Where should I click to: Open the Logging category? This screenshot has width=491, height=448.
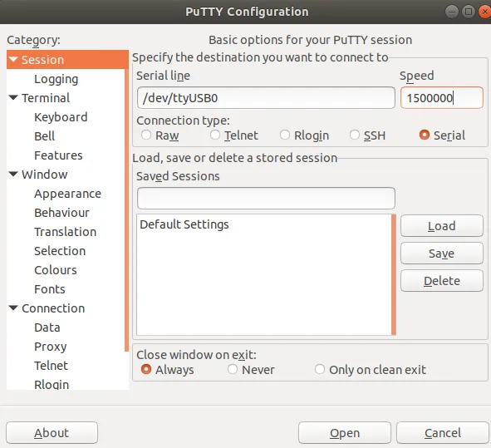point(56,79)
